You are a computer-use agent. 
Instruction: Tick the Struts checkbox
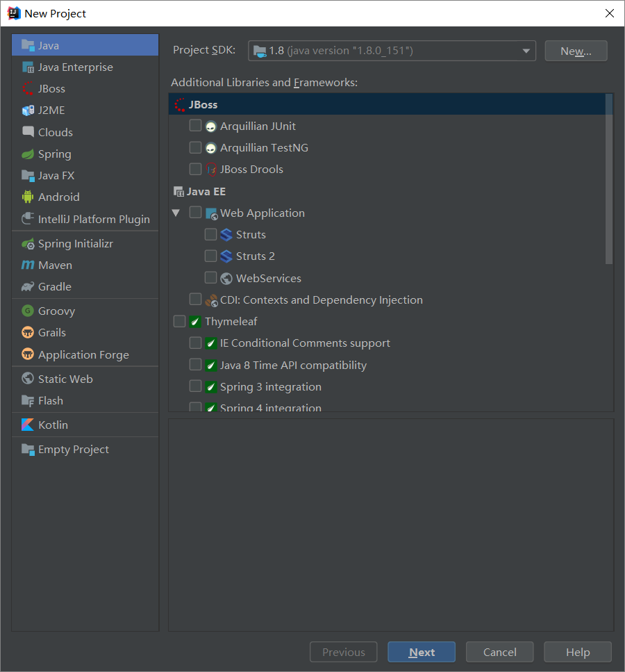click(210, 234)
